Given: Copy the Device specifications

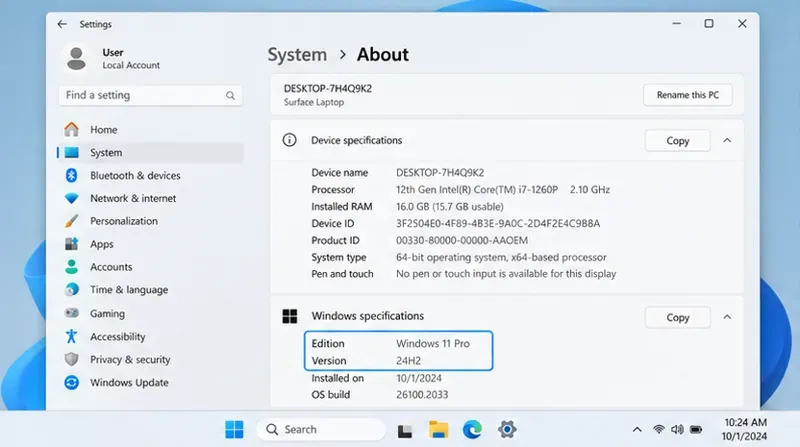Looking at the screenshot, I should coord(678,140).
